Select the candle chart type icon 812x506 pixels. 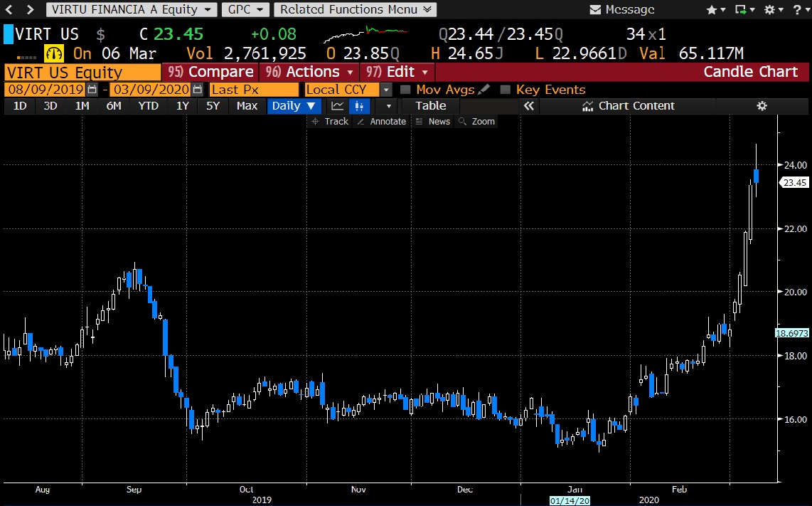pos(359,106)
